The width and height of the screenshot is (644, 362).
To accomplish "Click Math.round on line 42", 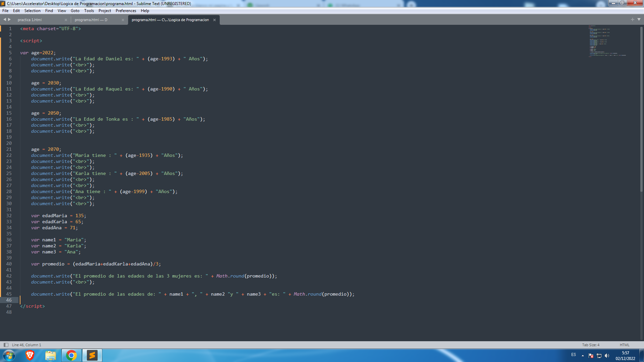I will [230, 276].
